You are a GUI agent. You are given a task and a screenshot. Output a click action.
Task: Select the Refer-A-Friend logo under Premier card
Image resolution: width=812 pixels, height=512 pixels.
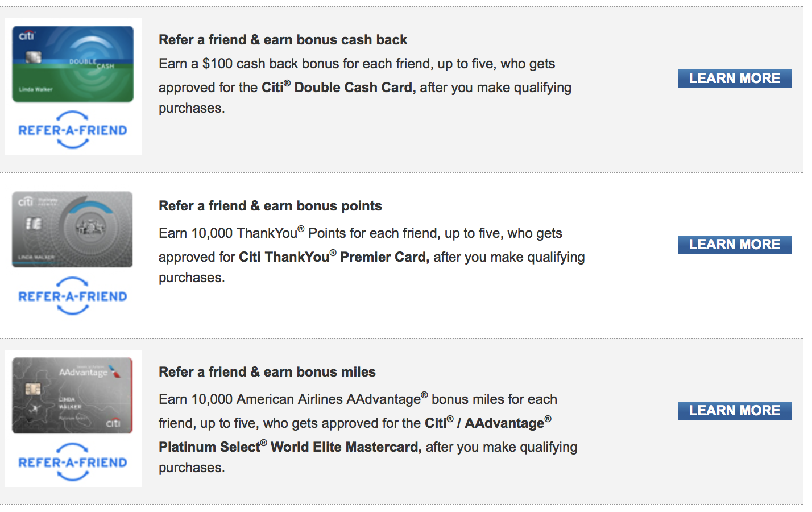(73, 296)
